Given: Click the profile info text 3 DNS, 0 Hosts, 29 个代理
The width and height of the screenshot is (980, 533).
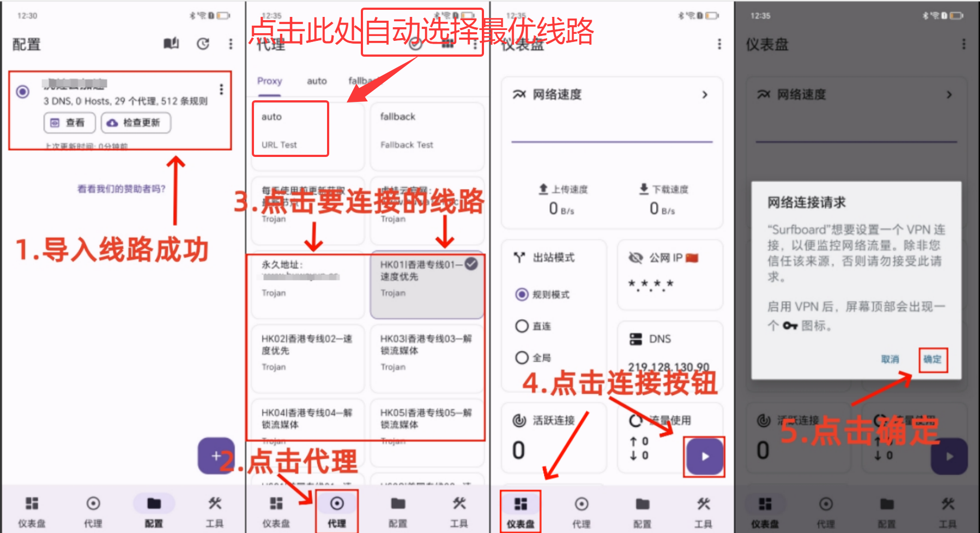Looking at the screenshot, I should 125,101.
